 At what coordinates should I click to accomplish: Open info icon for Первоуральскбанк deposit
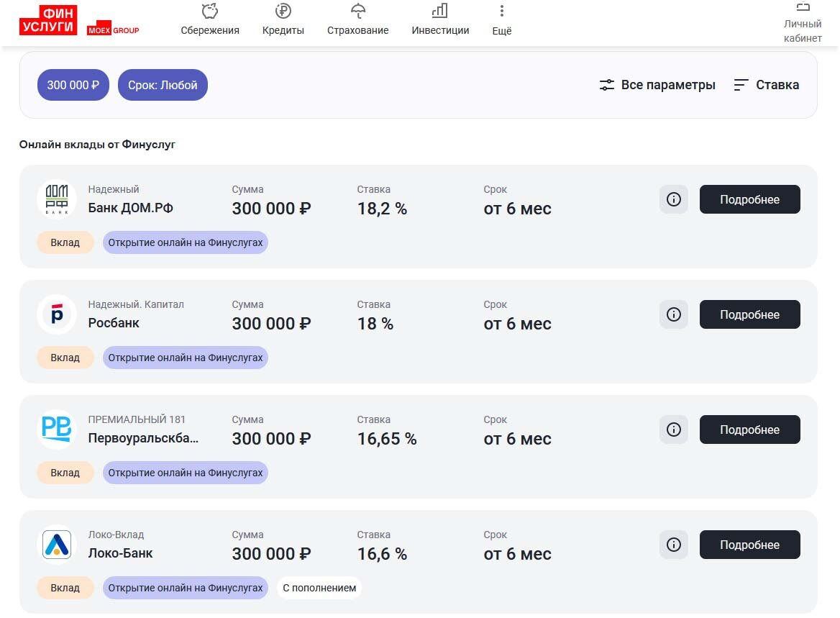tap(673, 430)
